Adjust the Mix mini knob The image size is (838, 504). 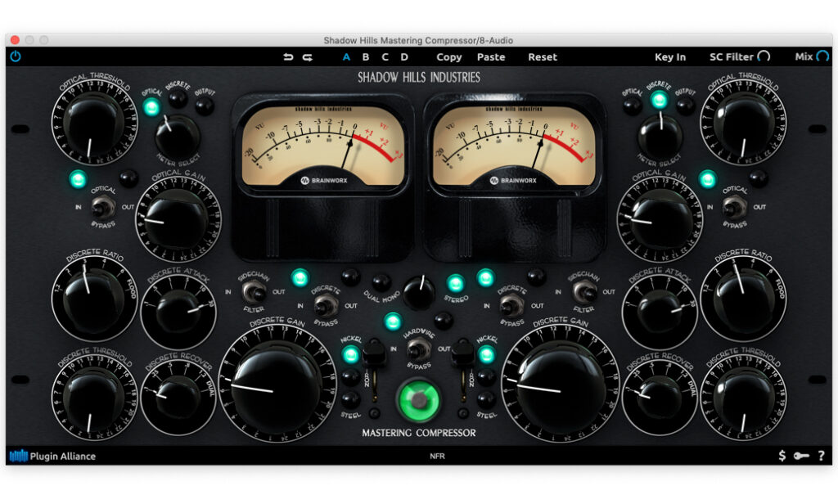click(822, 56)
